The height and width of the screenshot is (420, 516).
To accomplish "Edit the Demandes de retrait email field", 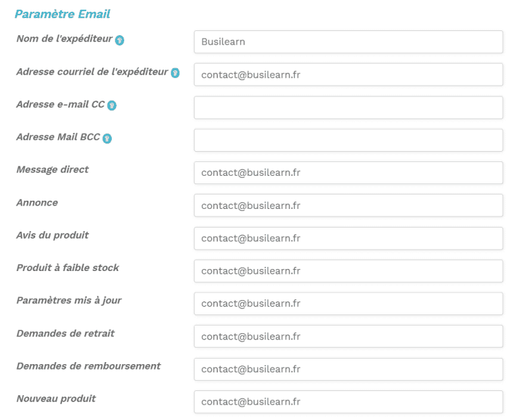I will tap(348, 336).
